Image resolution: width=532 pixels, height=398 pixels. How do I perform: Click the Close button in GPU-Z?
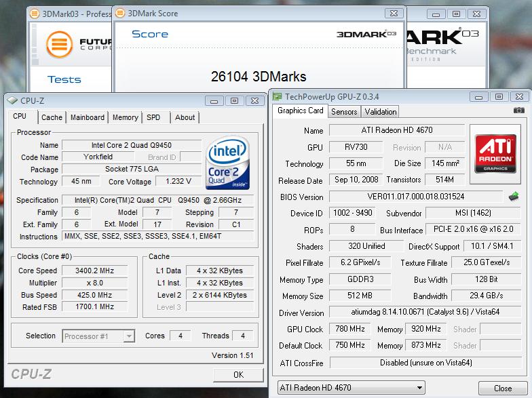pos(503,388)
